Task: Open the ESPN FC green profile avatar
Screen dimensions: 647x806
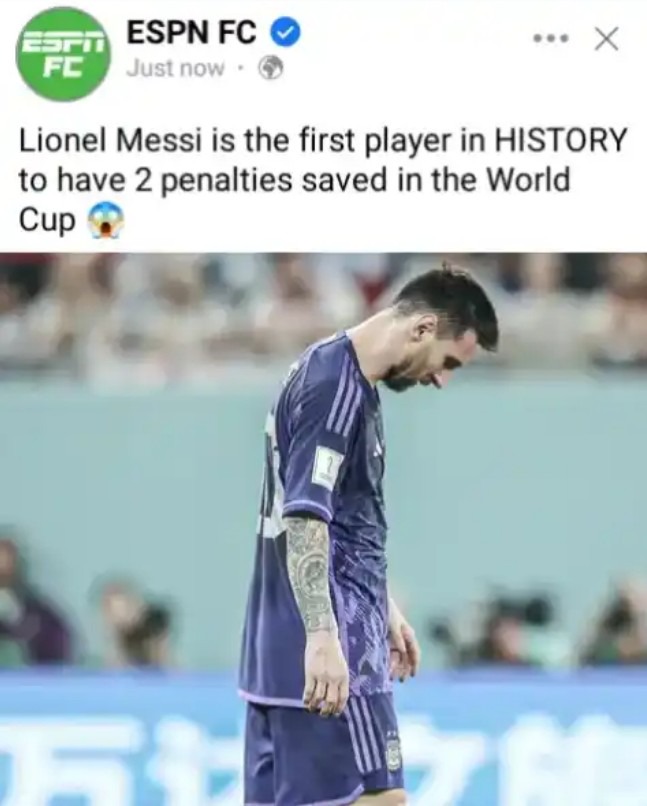Action: click(64, 53)
